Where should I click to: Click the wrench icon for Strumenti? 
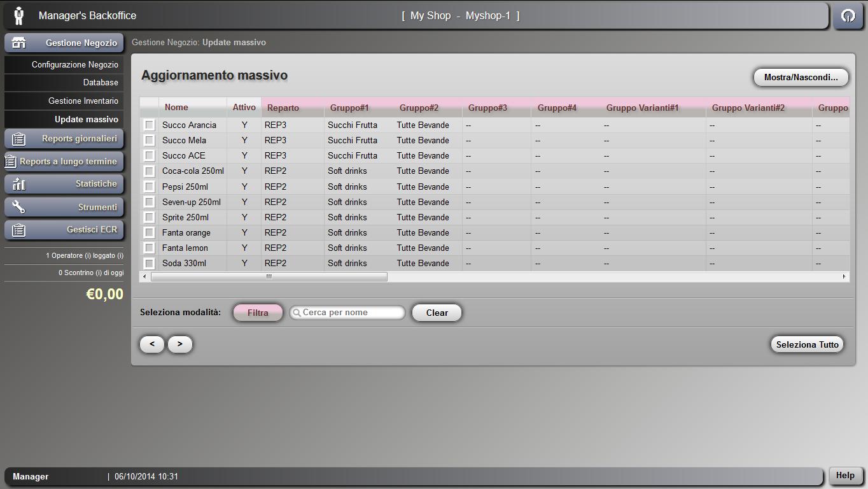point(19,207)
